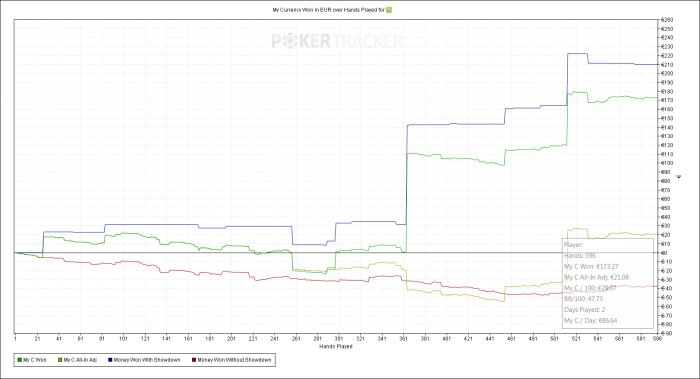Select the 'Money Won Without Showdown' legend label
Viewport: 700px width, 379px height.
click(x=234, y=360)
